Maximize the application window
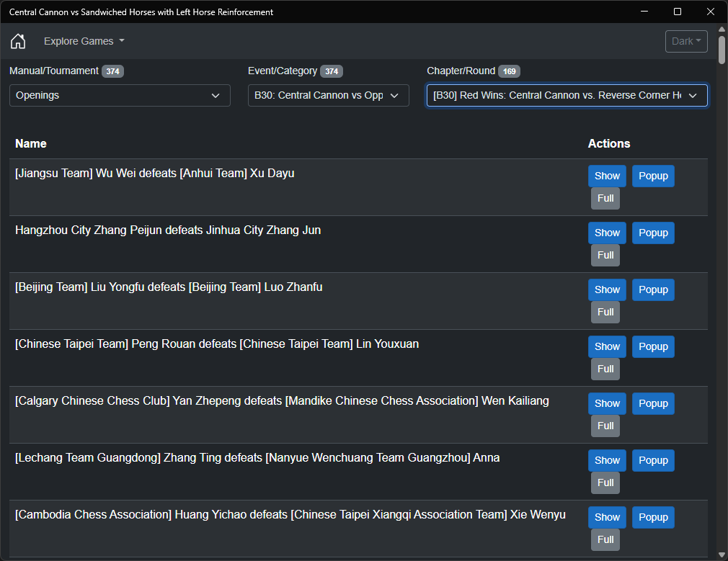Viewport: 728px width, 561px height. tap(678, 12)
